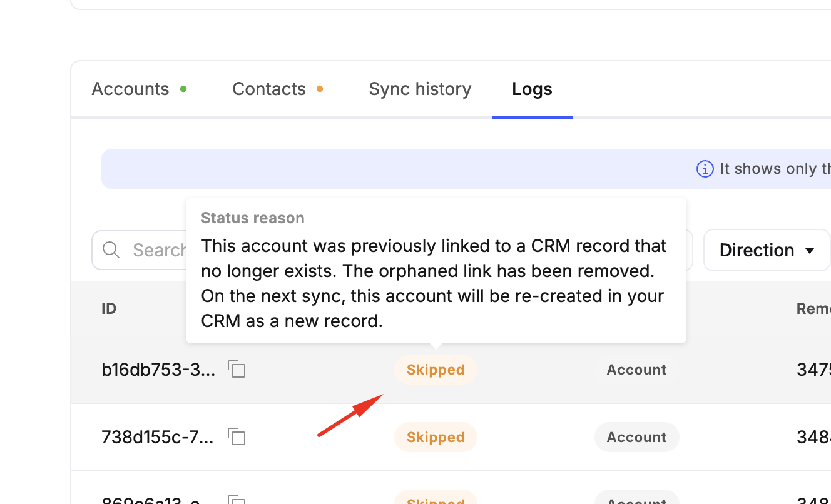Select the b16db753 log row ID text
Image resolution: width=831 pixels, height=504 pixels.
click(x=158, y=370)
